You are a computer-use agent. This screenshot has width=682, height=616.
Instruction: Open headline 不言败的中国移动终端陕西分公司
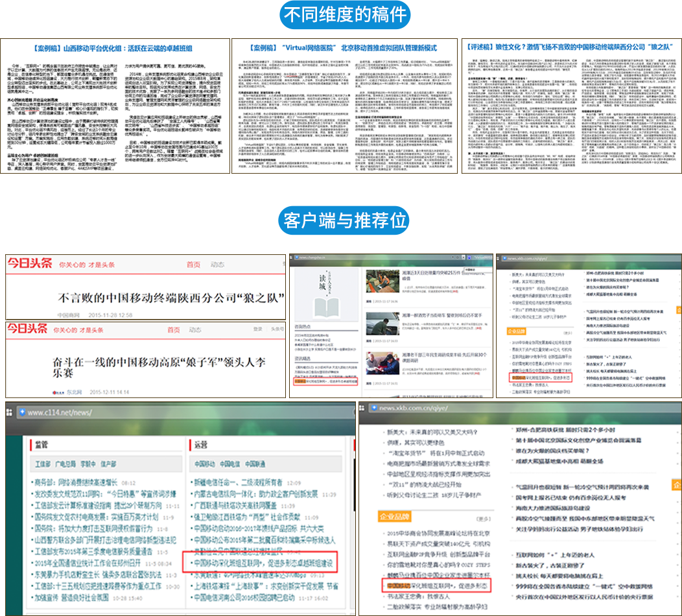171,298
